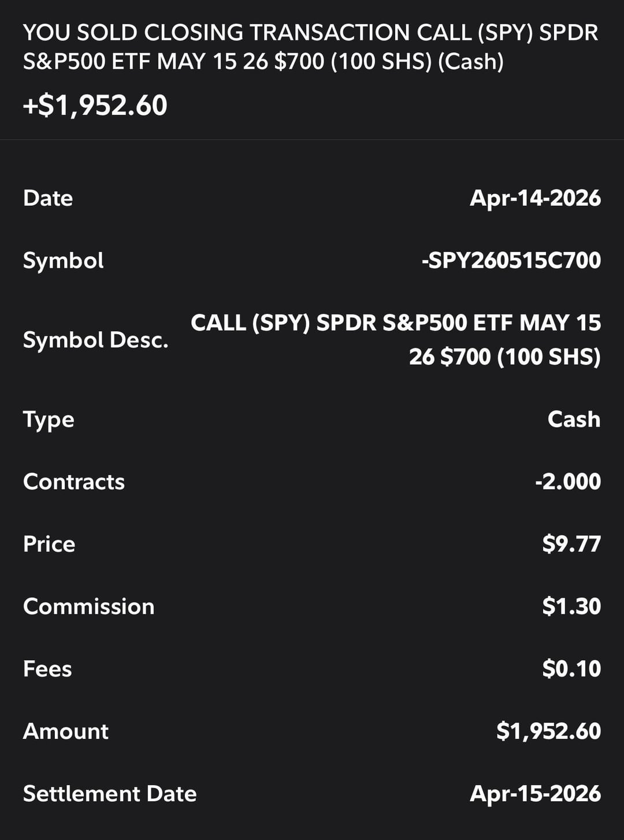Select the CALL (SPY) SPDR description value
Viewport: 624px width, 840px height.
(x=396, y=339)
